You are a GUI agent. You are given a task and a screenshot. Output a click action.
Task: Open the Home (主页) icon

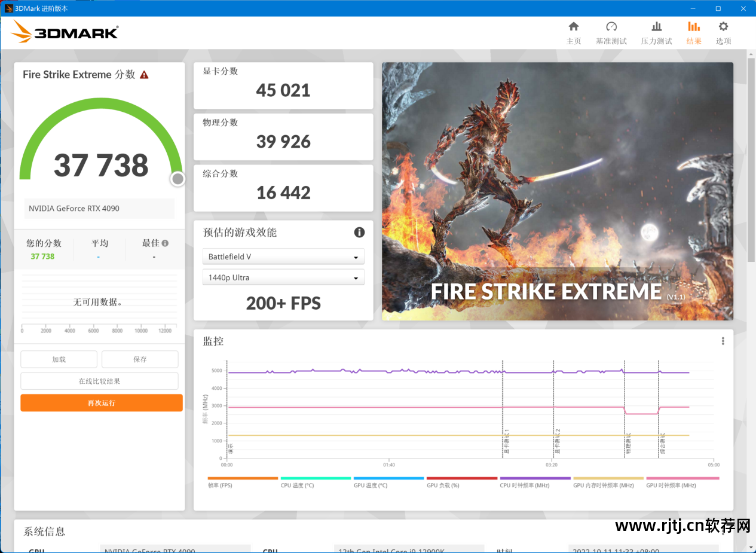(x=574, y=27)
